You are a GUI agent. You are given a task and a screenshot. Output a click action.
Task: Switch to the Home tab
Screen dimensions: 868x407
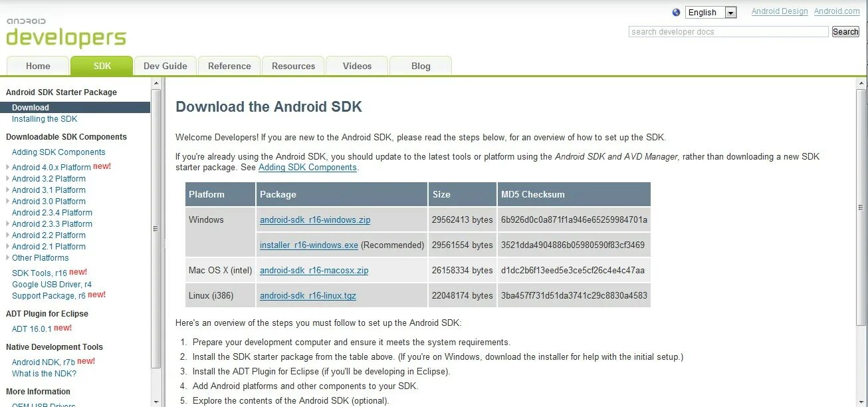pyautogui.click(x=38, y=66)
